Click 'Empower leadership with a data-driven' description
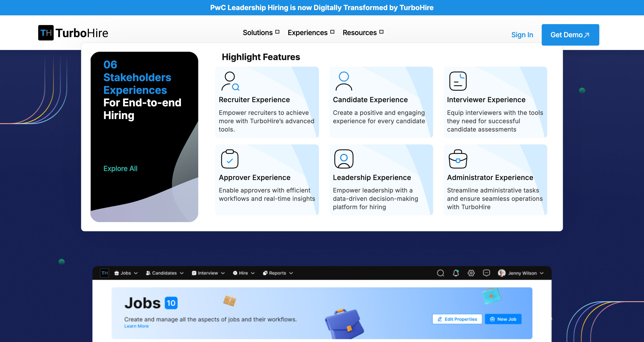644x342 pixels. coord(375,199)
